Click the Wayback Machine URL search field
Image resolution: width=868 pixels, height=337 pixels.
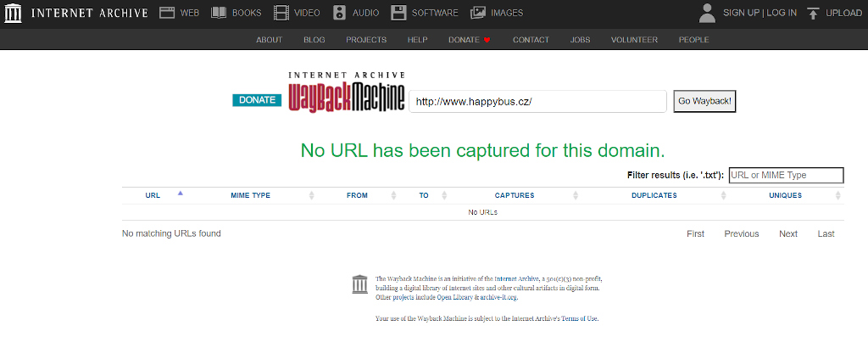(537, 102)
